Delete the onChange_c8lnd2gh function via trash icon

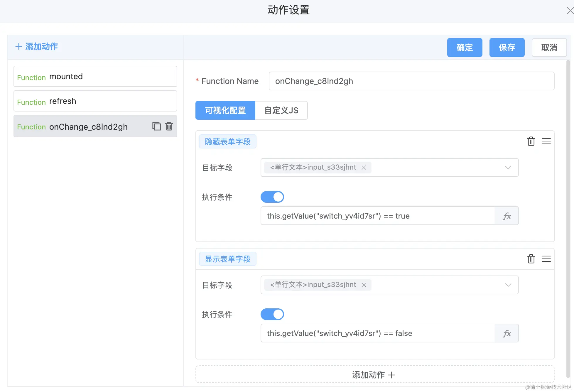tap(169, 126)
